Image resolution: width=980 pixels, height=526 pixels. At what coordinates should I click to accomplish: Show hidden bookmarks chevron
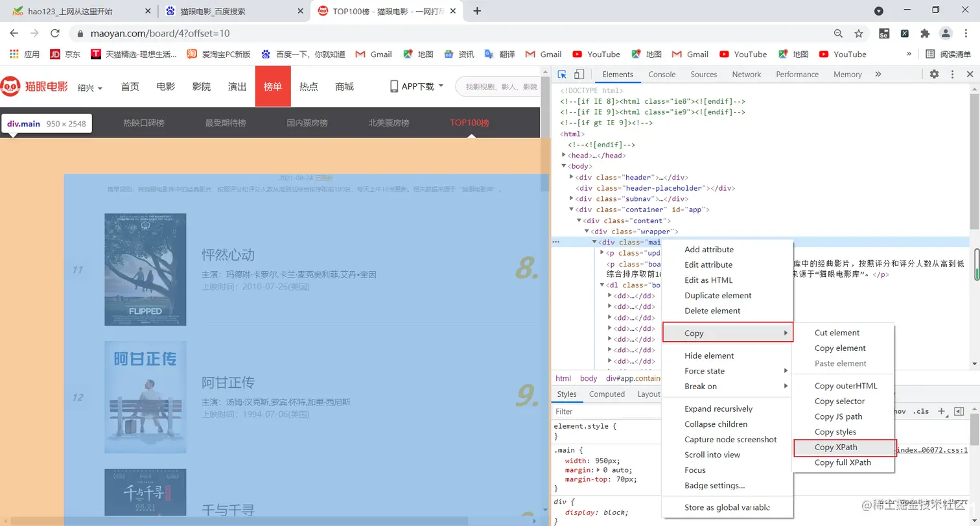[909, 54]
